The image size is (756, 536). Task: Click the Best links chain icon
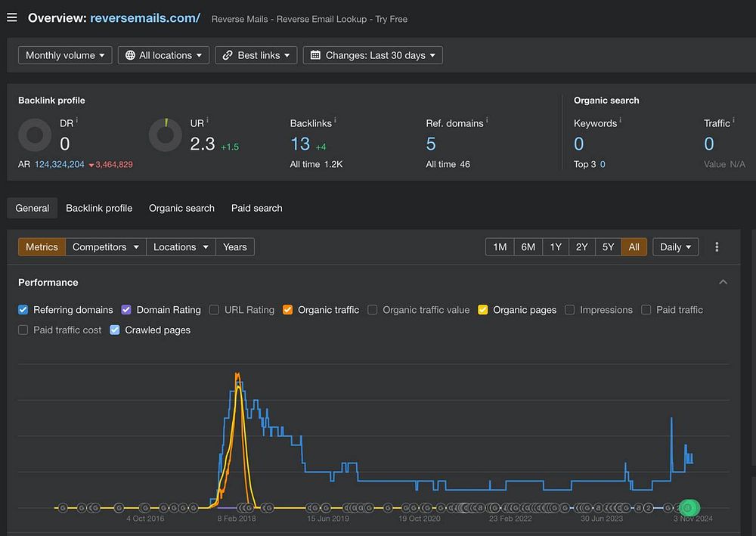227,55
